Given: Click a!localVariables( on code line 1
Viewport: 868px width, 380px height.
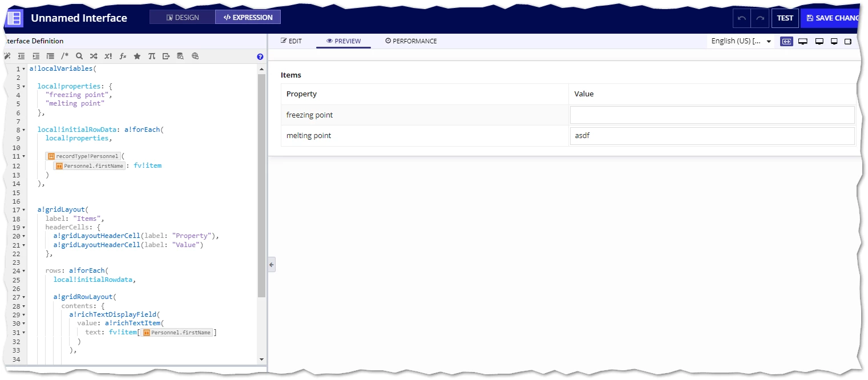Looking at the screenshot, I should [63, 69].
